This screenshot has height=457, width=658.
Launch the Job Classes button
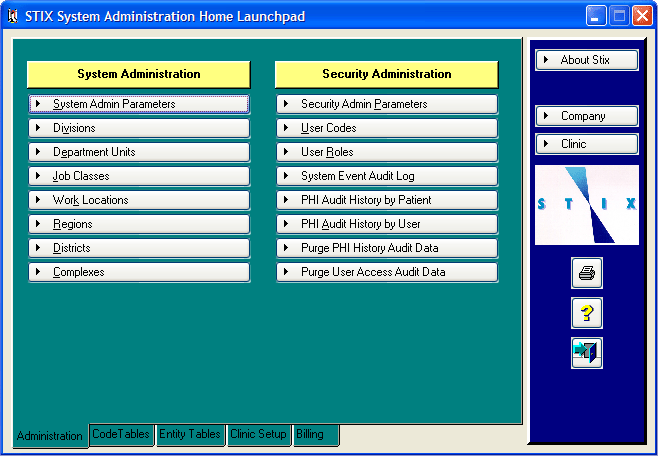point(139,176)
